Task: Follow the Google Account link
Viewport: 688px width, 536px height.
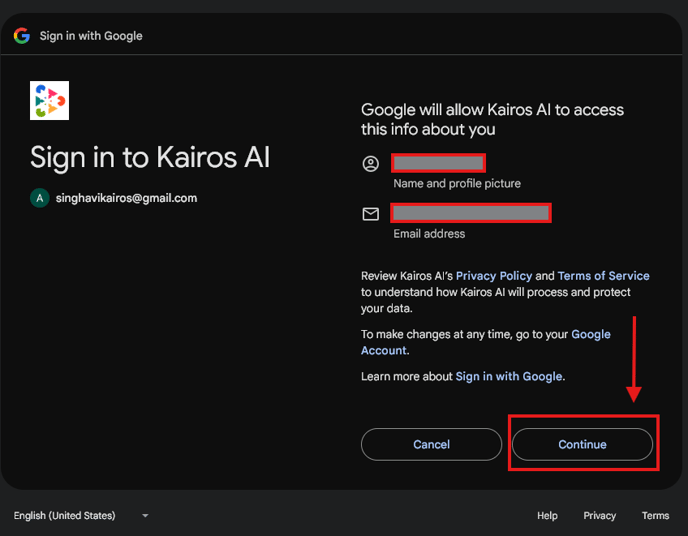Action: (x=590, y=335)
